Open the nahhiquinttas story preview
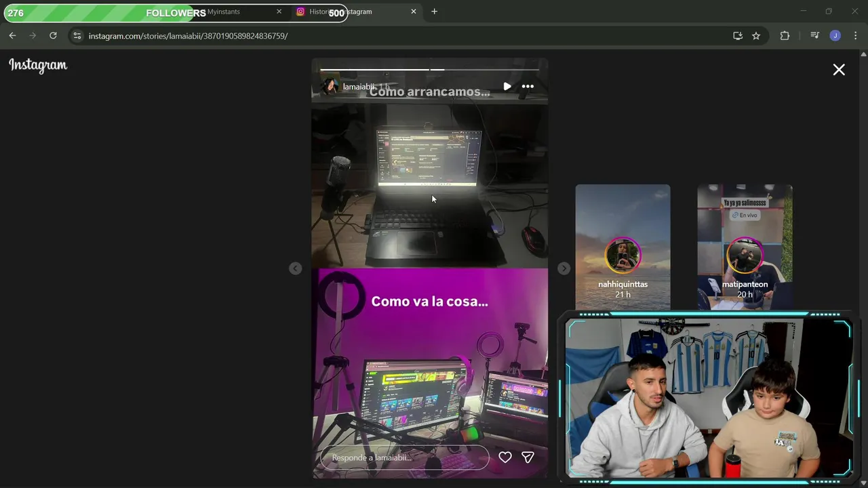 (x=623, y=247)
